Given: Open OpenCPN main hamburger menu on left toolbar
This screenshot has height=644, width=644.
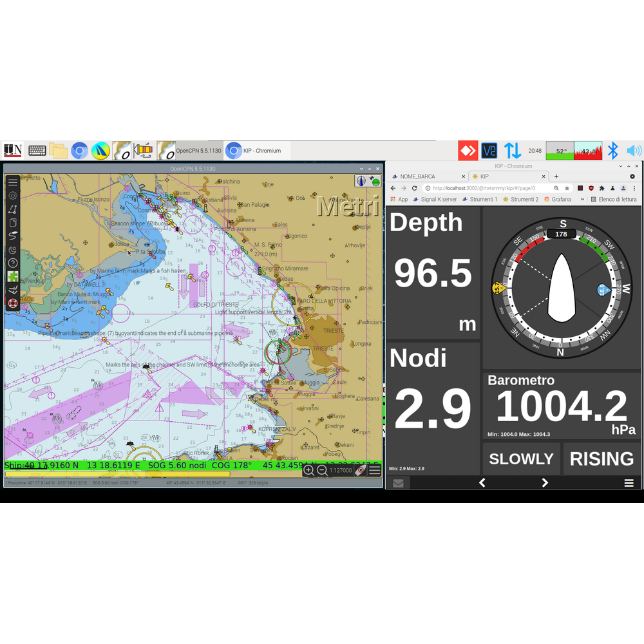Looking at the screenshot, I should click(13, 182).
